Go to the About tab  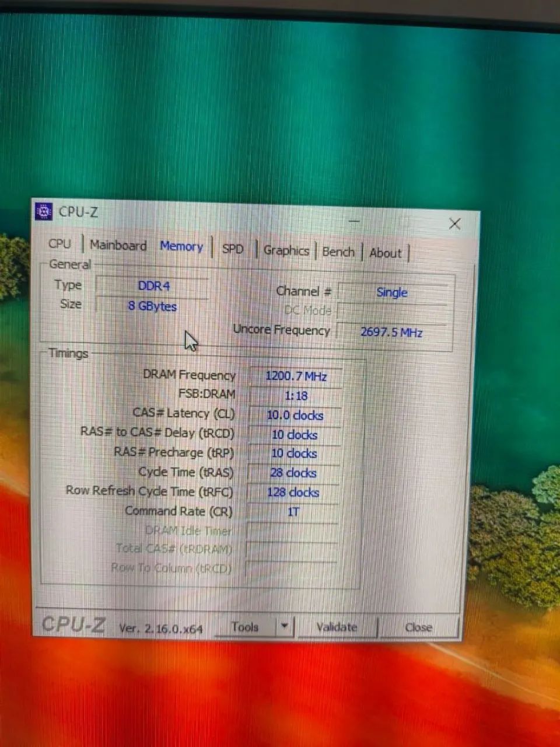click(x=386, y=253)
